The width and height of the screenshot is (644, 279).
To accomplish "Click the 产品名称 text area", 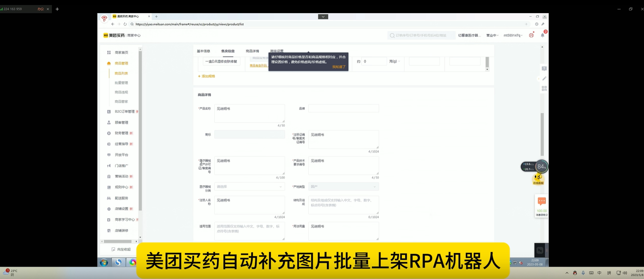I will click(x=250, y=114).
